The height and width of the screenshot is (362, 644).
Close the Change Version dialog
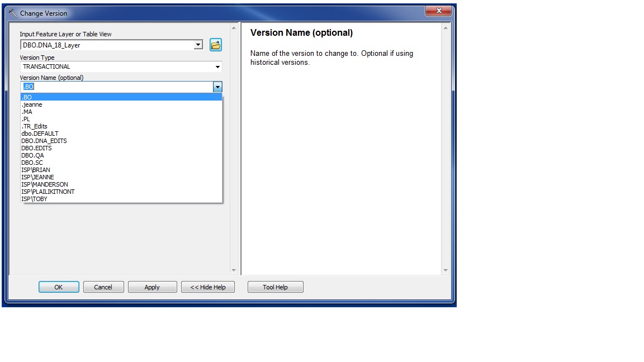[439, 11]
